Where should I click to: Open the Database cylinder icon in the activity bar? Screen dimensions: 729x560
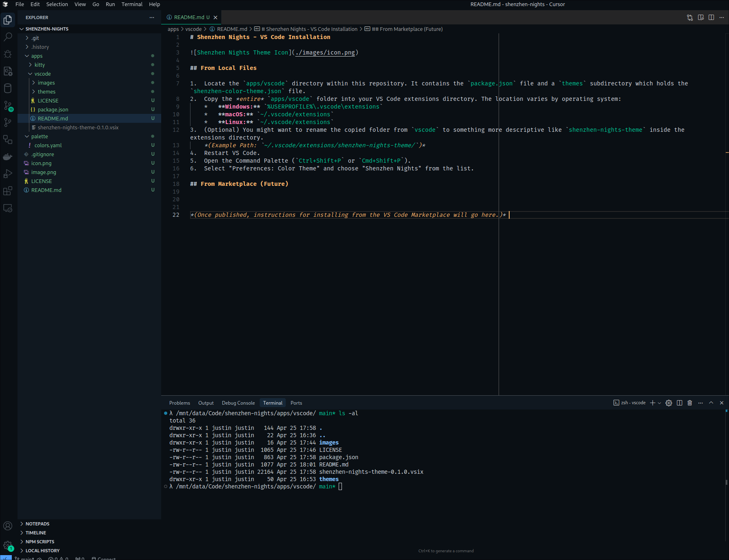tap(8, 88)
